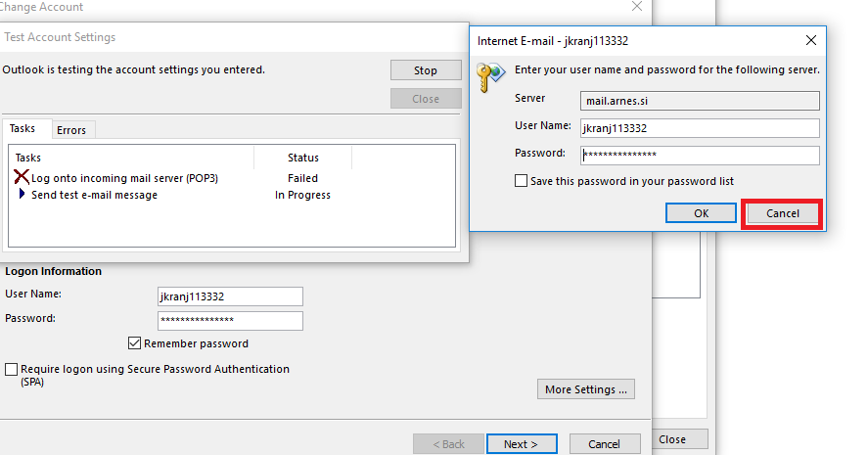The width and height of the screenshot is (868, 455).
Task: Click the Logon Information User Name field
Action: click(230, 296)
